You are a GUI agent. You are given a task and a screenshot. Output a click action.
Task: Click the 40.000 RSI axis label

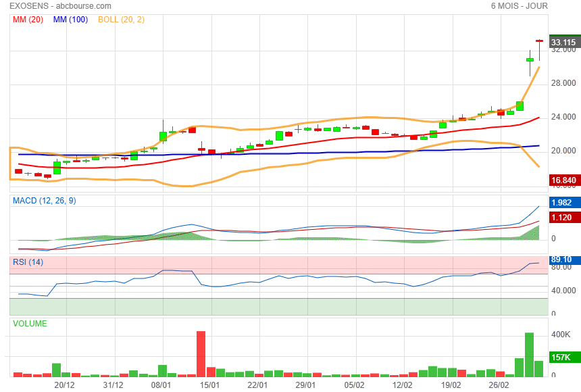563,291
